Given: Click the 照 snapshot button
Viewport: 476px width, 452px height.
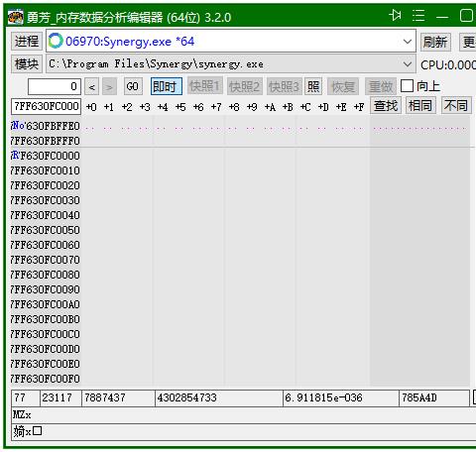Looking at the screenshot, I should coord(313,86).
